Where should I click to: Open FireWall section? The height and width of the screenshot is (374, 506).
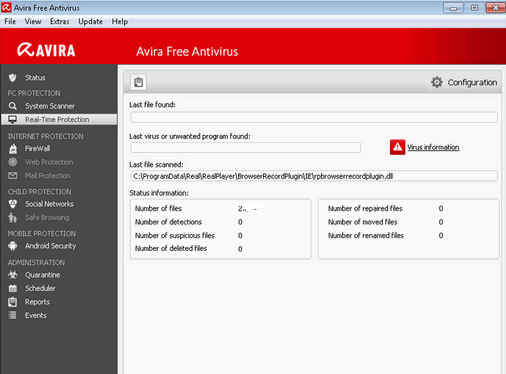37,149
